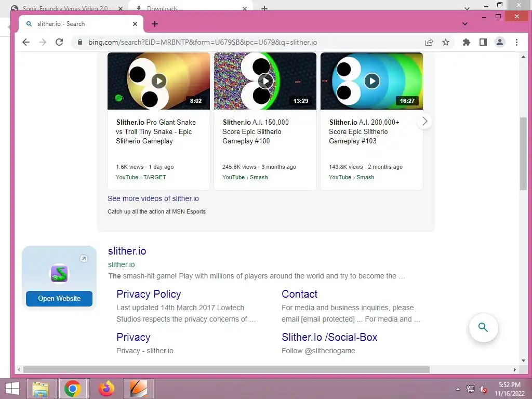532x399 pixels.
Task: Open the Windows Start menu
Action: click(12, 389)
